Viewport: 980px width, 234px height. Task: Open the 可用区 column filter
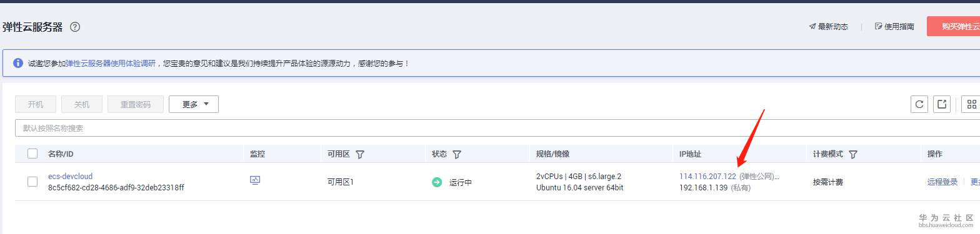pyautogui.click(x=360, y=154)
